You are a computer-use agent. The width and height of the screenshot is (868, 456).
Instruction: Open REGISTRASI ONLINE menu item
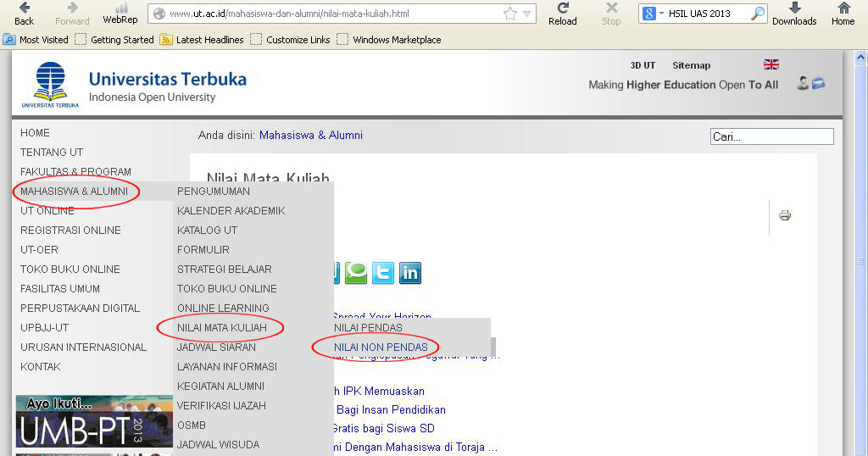[x=70, y=231]
